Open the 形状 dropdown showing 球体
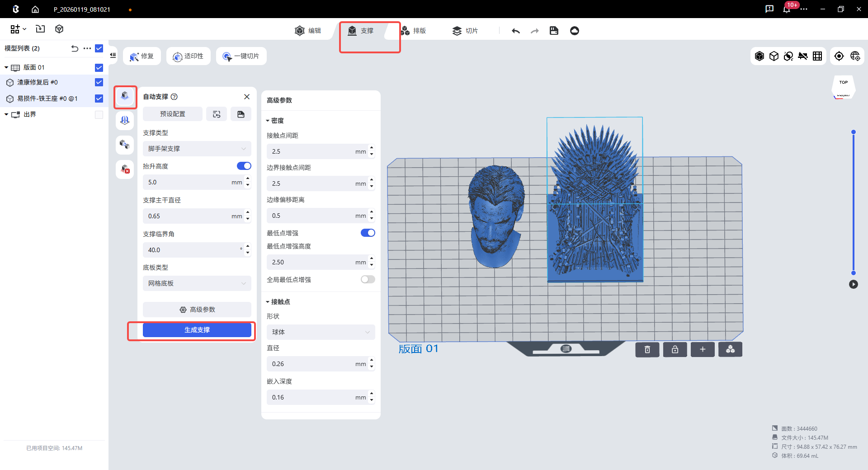Screen dimensions: 868x470 click(x=321, y=332)
